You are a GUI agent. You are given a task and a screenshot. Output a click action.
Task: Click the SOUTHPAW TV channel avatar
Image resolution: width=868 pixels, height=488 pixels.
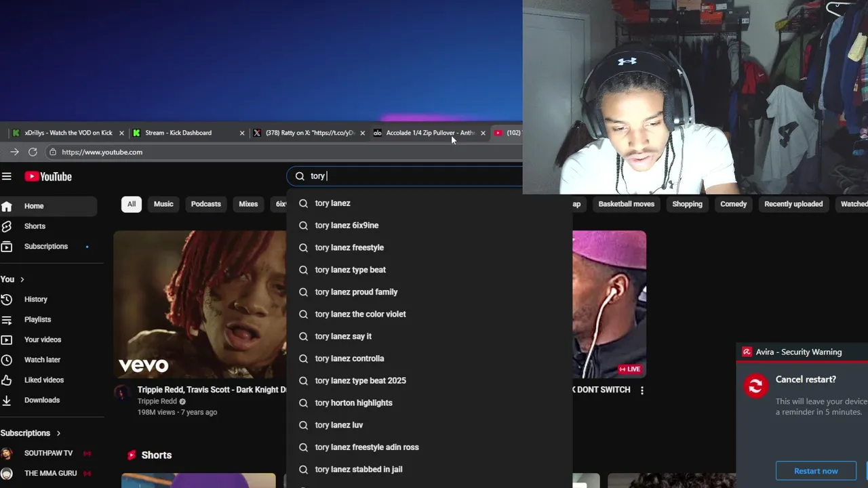(x=7, y=453)
